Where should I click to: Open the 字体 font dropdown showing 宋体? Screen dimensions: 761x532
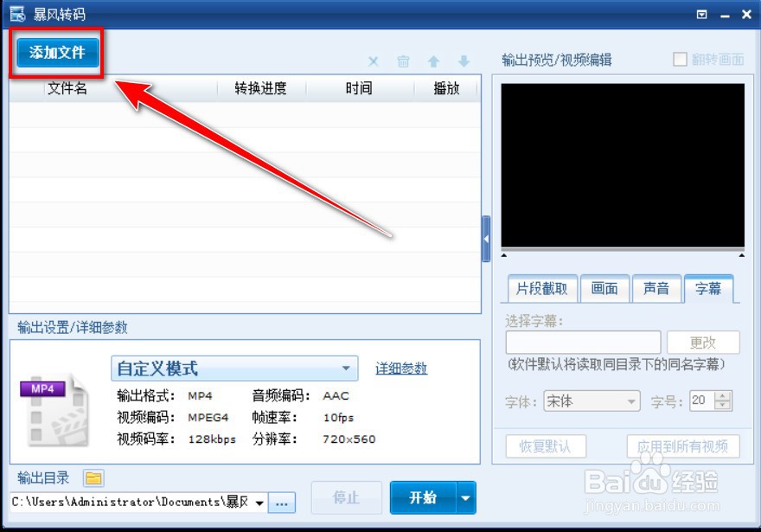(592, 401)
